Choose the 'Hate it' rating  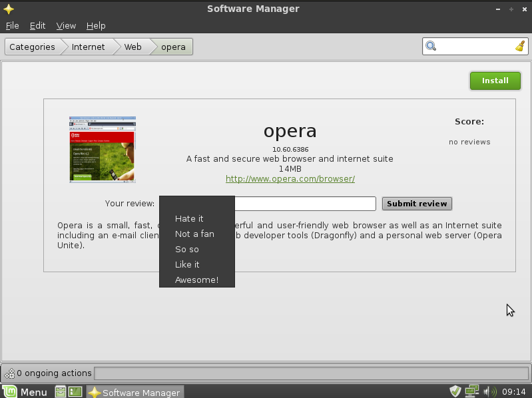pos(197,219)
